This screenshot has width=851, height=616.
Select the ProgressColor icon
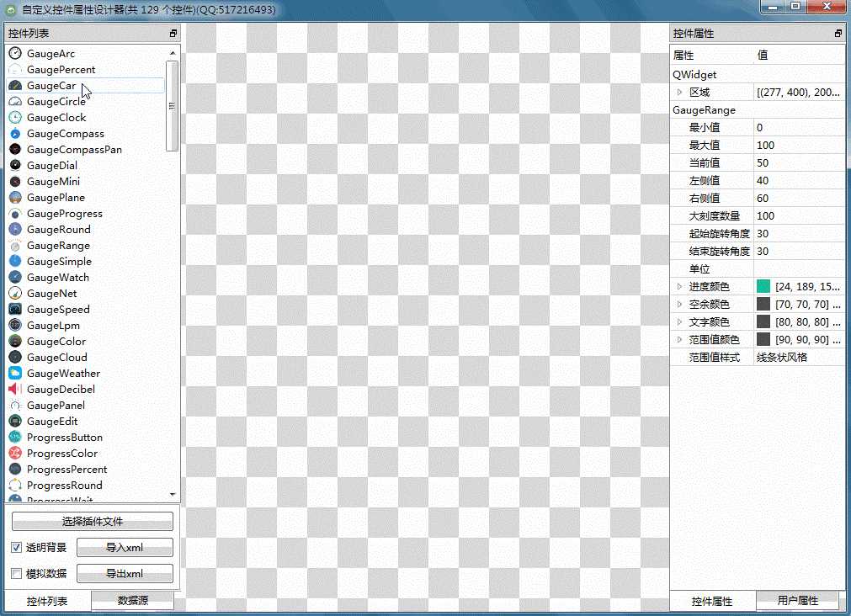[15, 454]
